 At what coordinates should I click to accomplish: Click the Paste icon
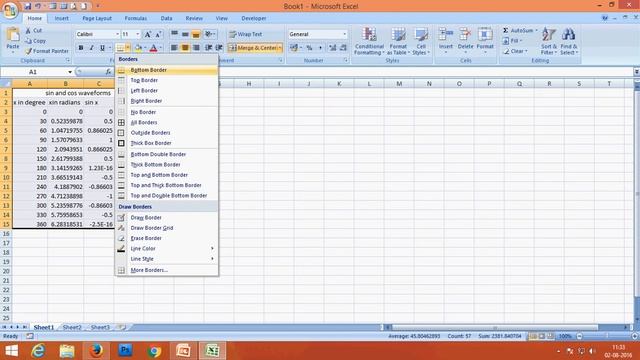tap(13, 35)
